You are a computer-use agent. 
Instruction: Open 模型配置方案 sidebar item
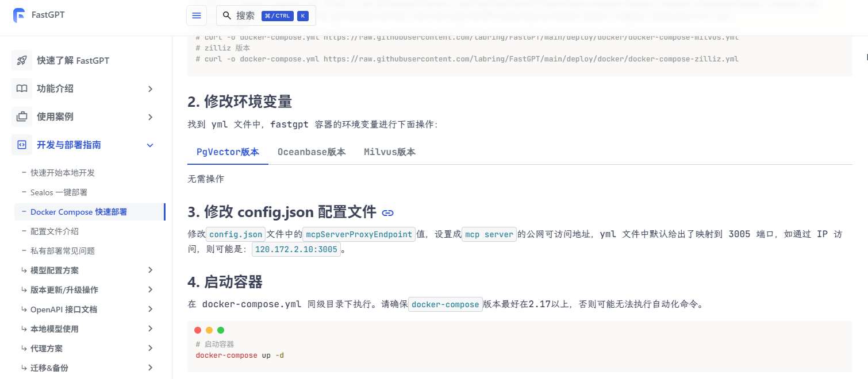55,270
